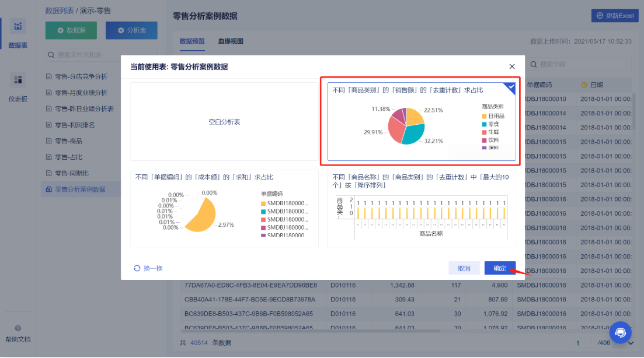The height and width of the screenshot is (358, 644).
Task: Open 零售-月度业绩分析 in the list
Action: point(81,93)
